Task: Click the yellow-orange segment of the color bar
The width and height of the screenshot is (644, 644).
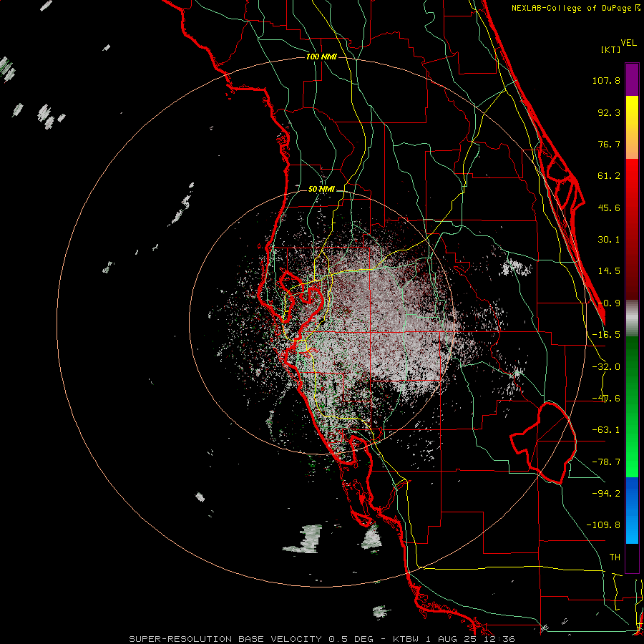Action: click(632, 127)
